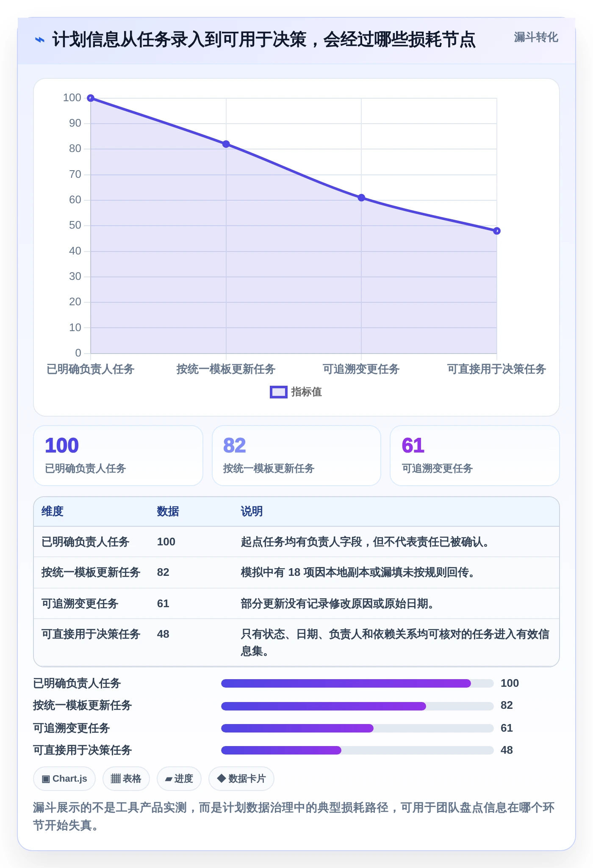Image resolution: width=593 pixels, height=868 pixels.
Task: Select the chart data point at 61
Action: [x=361, y=198]
